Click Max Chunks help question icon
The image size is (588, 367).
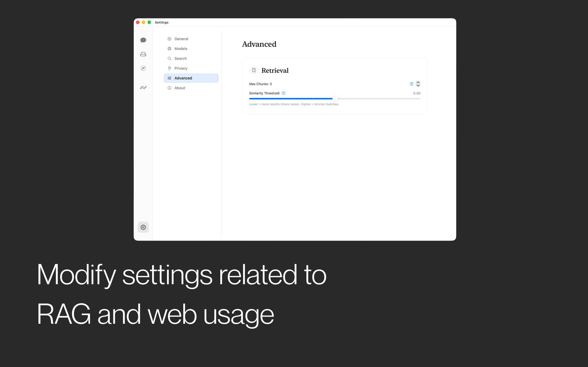click(411, 84)
